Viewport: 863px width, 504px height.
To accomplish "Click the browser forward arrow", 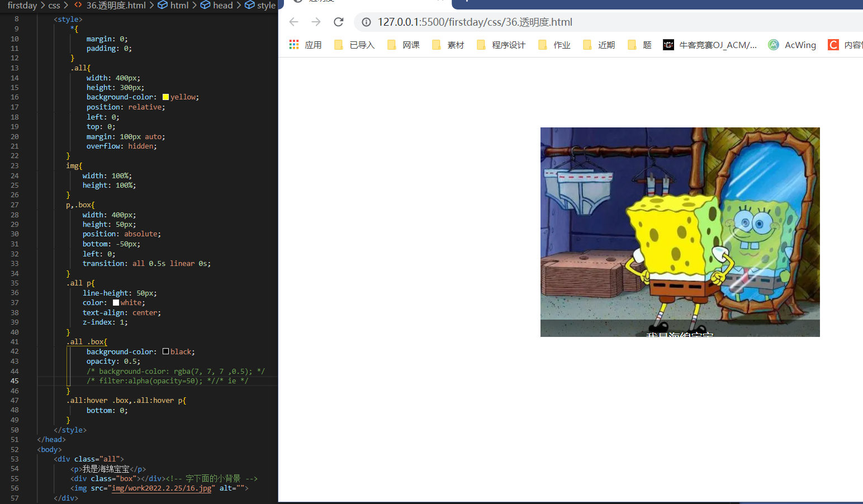I will click(316, 22).
